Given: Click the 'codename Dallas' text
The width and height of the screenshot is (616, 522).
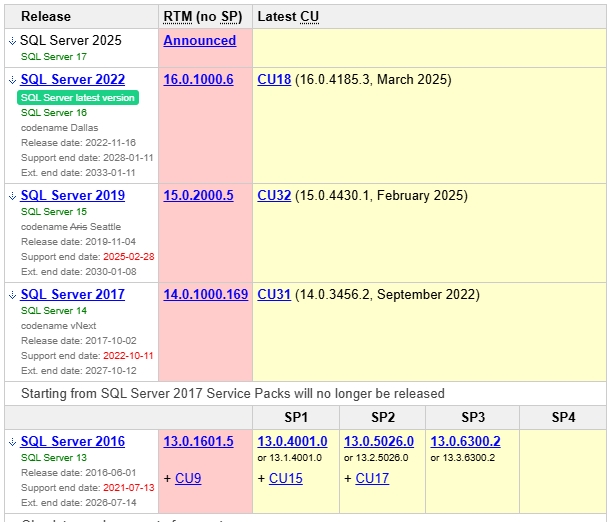Looking at the screenshot, I should click(60, 128).
